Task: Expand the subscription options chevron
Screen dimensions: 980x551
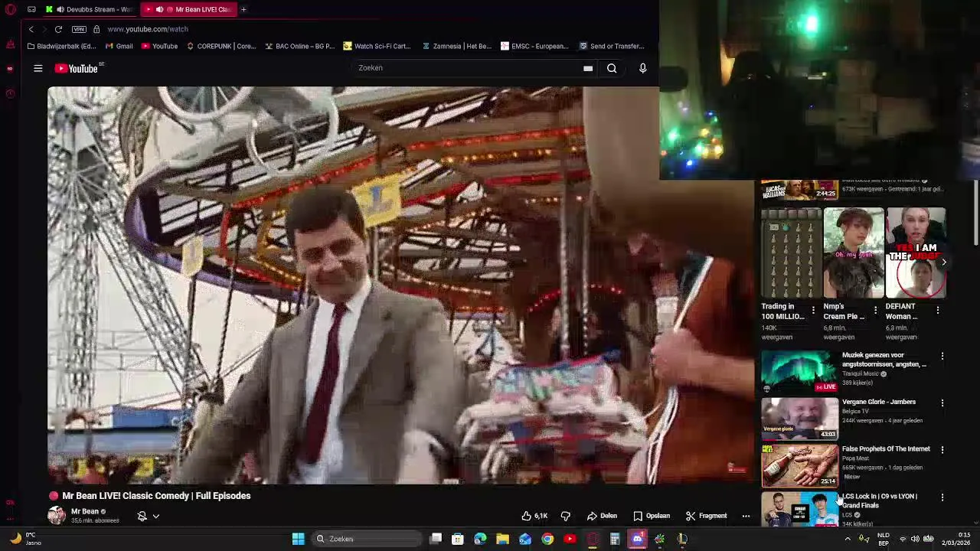Action: (156, 516)
